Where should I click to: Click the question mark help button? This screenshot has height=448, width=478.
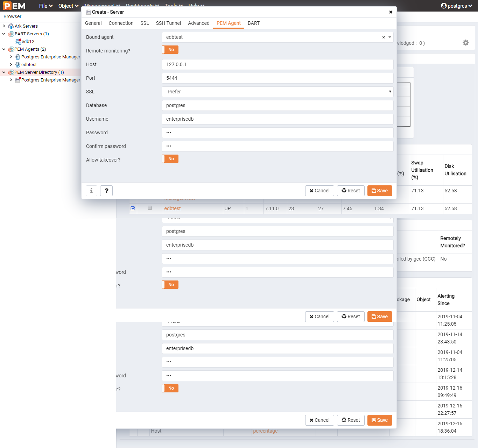coord(106,191)
